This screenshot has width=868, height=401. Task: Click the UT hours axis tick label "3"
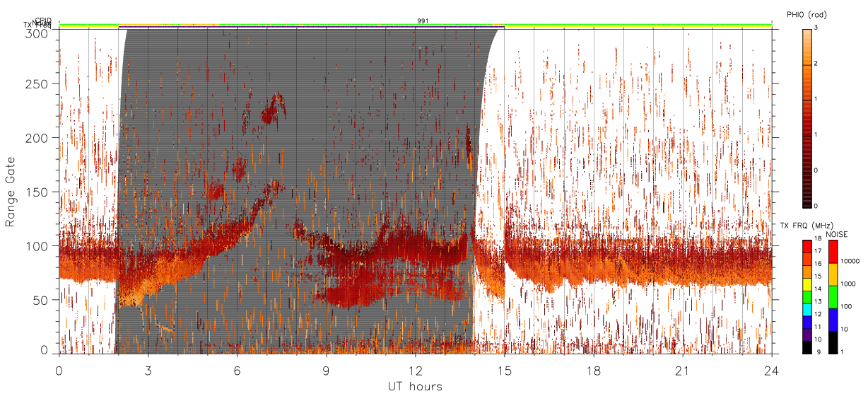[x=148, y=370]
